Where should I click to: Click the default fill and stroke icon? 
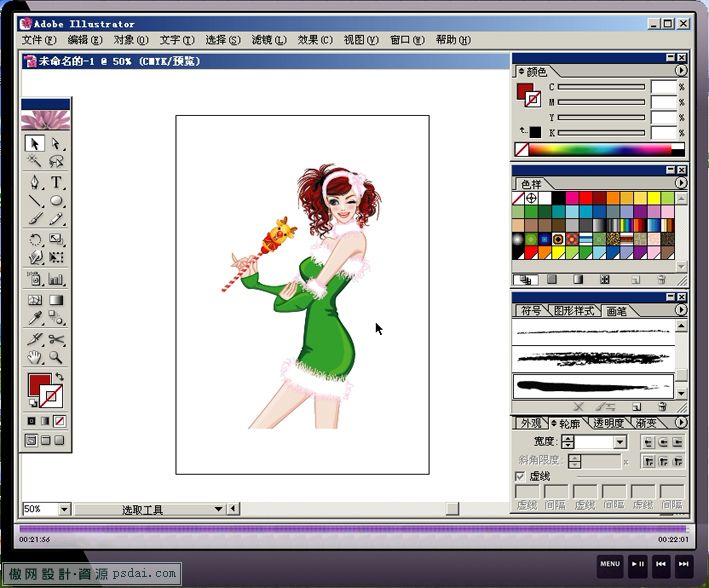coord(33,402)
